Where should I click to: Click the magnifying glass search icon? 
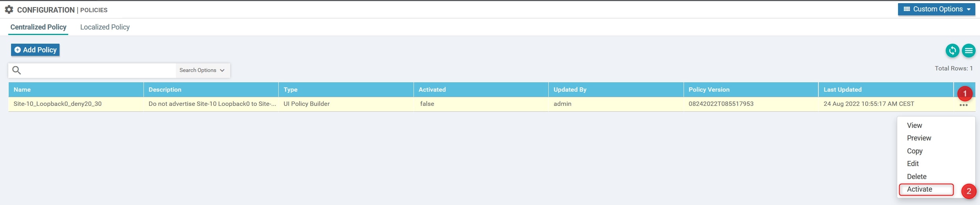(17, 70)
